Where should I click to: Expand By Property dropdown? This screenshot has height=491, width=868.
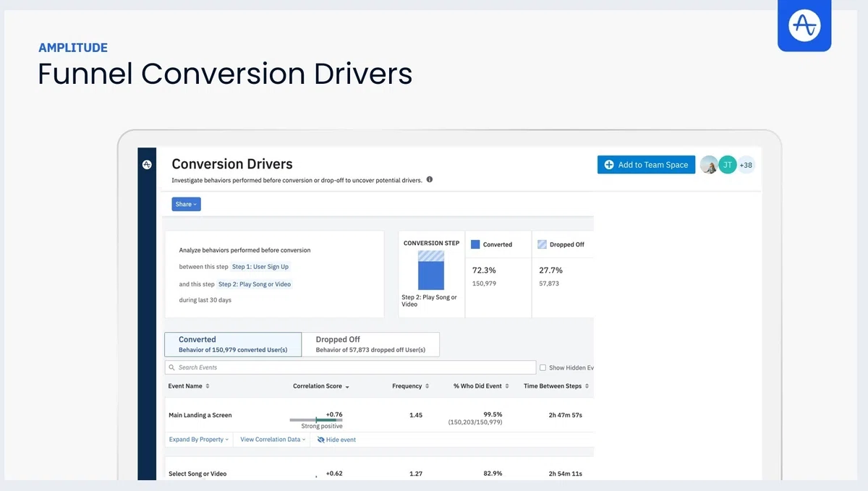point(199,440)
